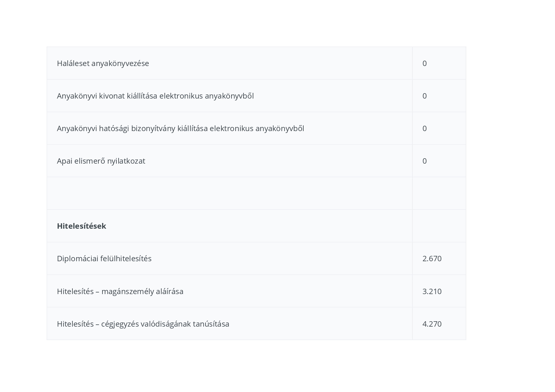This screenshot has width=555, height=392.
Task: Click the blank narrow cell below Apai row's value
Action: [439, 193]
